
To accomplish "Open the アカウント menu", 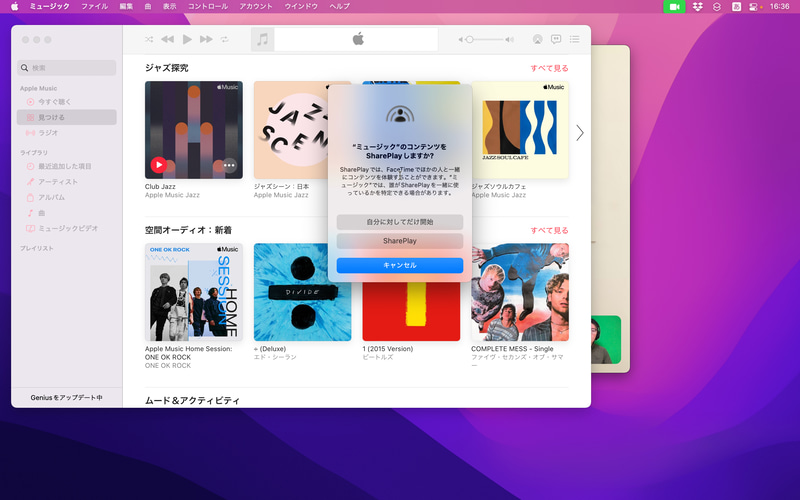I will point(256,6).
